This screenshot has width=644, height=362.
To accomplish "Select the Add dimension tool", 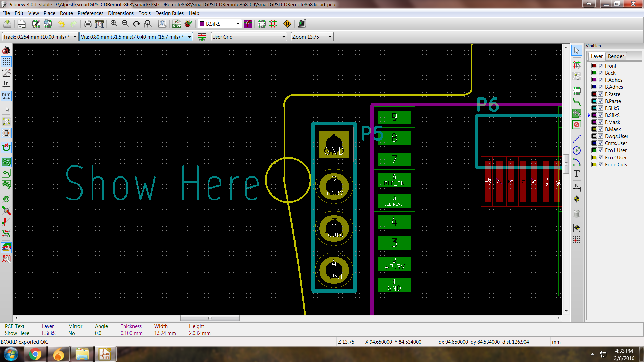I will pos(577,188).
